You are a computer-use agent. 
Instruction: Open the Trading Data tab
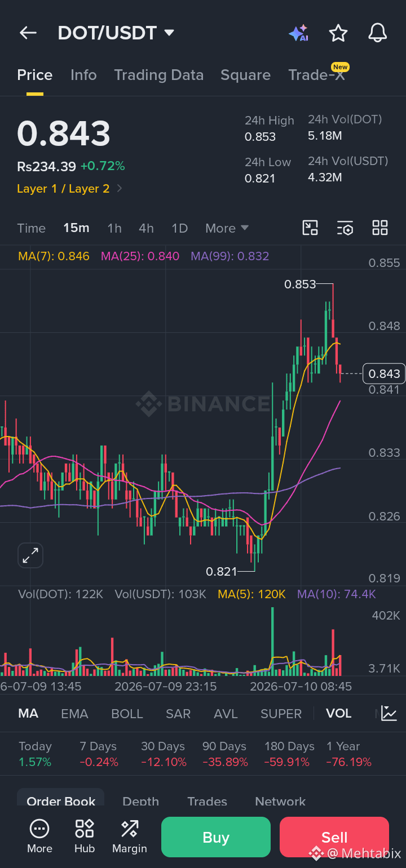pos(158,75)
